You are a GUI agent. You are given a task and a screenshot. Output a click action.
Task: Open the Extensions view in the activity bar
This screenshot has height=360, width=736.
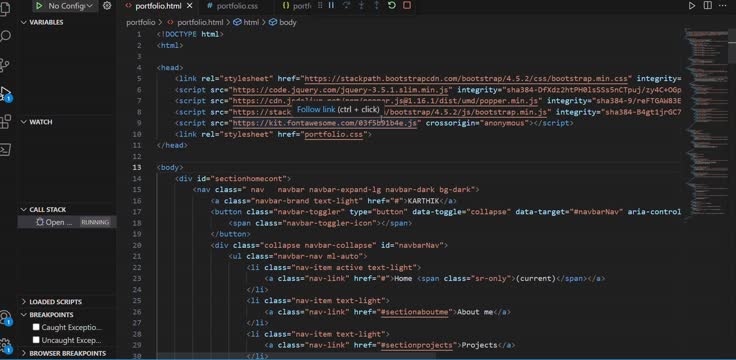[x=6, y=122]
